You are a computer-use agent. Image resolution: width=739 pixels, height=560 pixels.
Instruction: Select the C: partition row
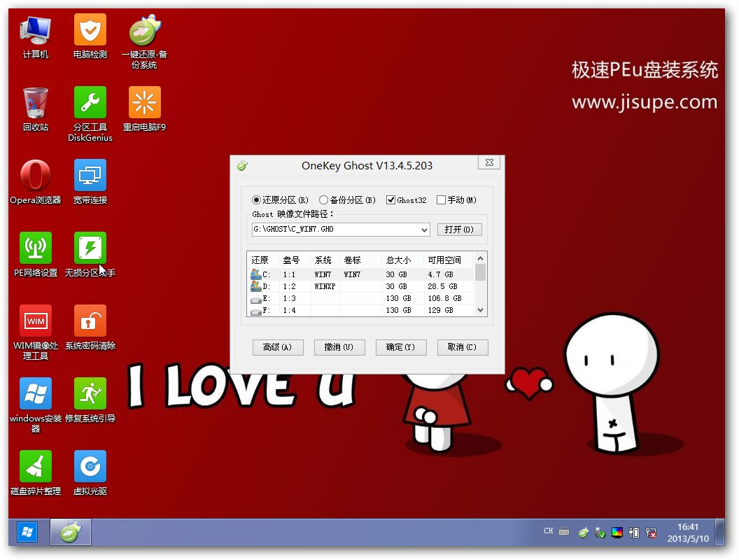360,274
